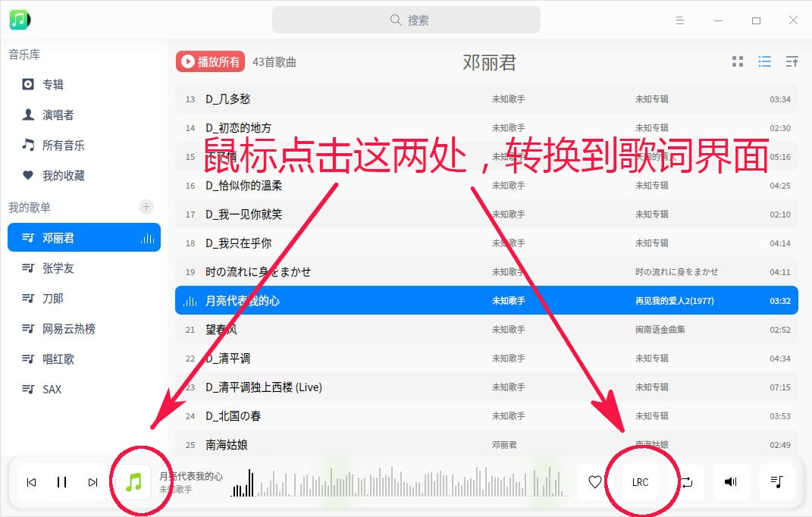The image size is (812, 517).
Task: Open 我的收藏 favorites section
Action: coord(63,176)
